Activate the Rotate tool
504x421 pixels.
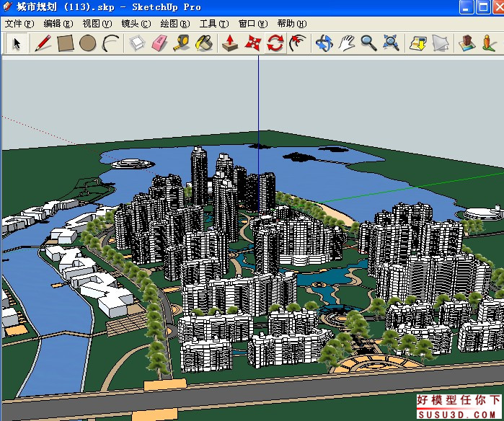point(275,43)
